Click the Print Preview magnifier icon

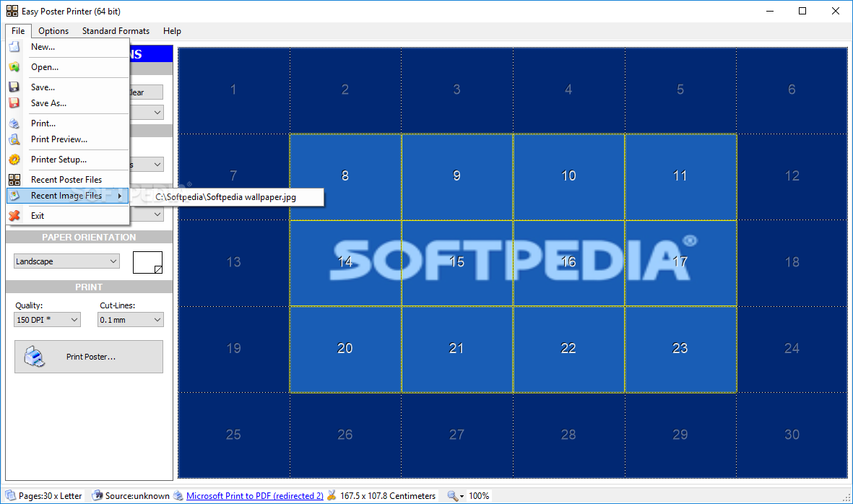[x=14, y=139]
